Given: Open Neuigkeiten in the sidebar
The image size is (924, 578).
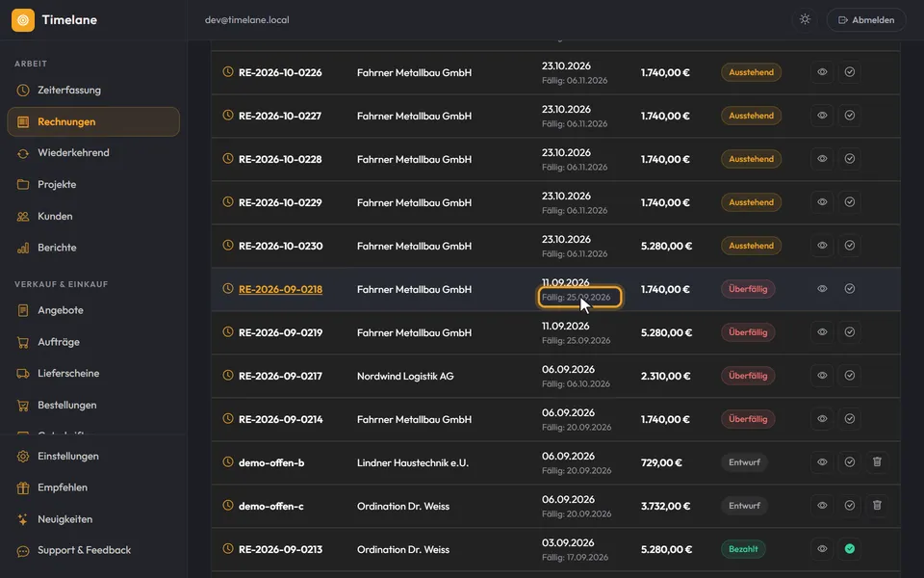Looking at the screenshot, I should [x=93, y=519].
